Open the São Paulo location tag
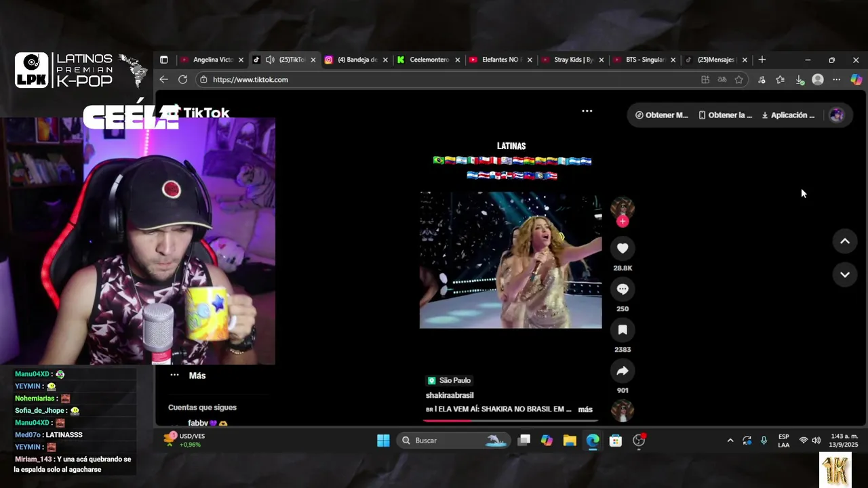 coord(449,381)
